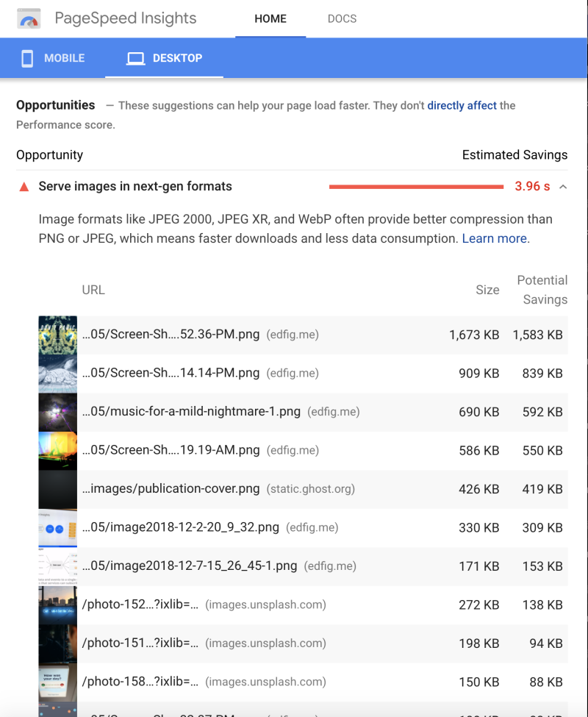Click the red warning triangle icon
Screen dimensions: 588x717
24,187
